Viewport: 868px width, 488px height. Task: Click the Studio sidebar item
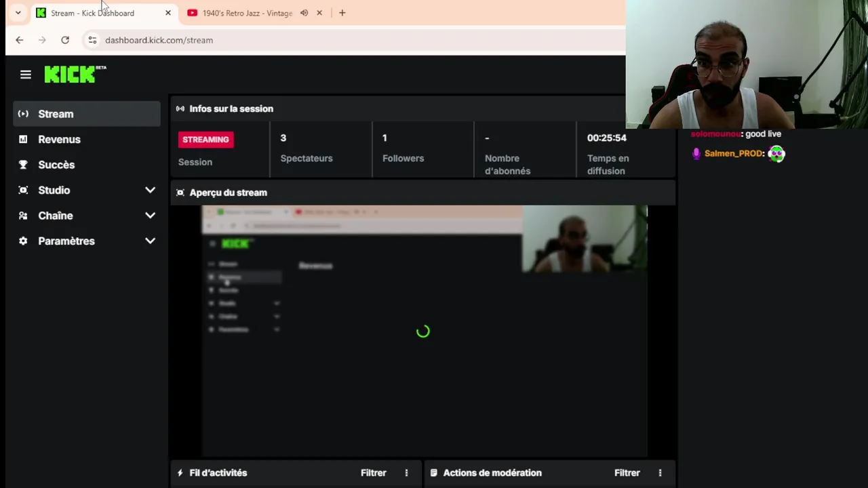pos(87,190)
